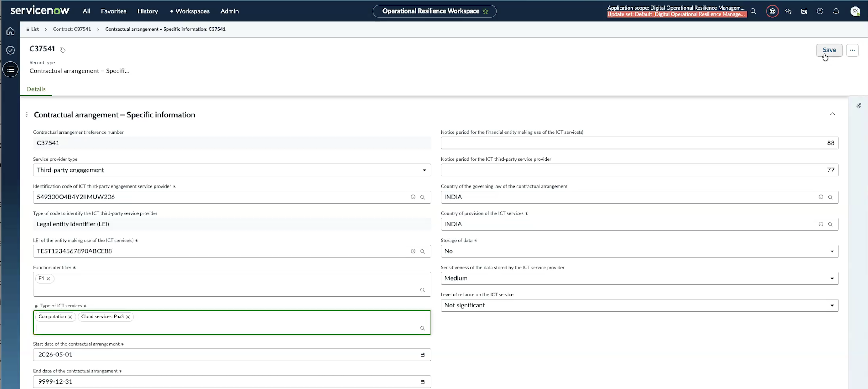Show info for Identification code field

point(413,197)
